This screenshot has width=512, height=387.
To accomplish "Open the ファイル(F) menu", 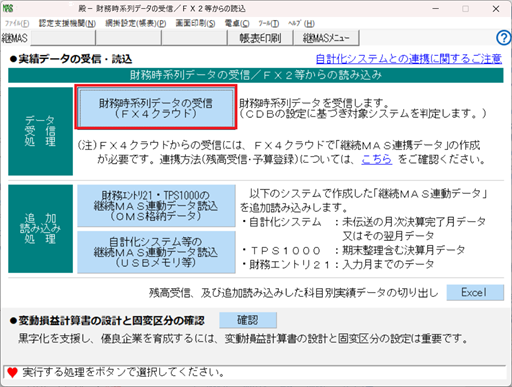I will pyautogui.click(x=17, y=24).
